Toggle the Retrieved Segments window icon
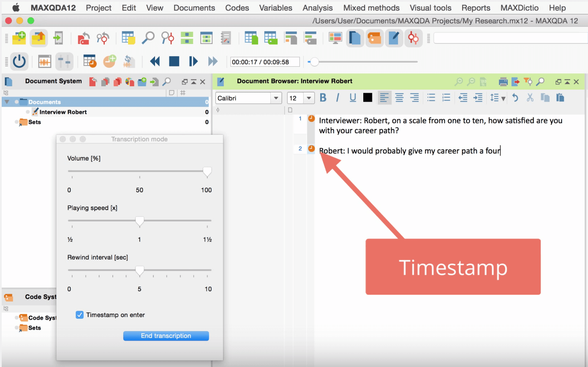 click(x=413, y=38)
